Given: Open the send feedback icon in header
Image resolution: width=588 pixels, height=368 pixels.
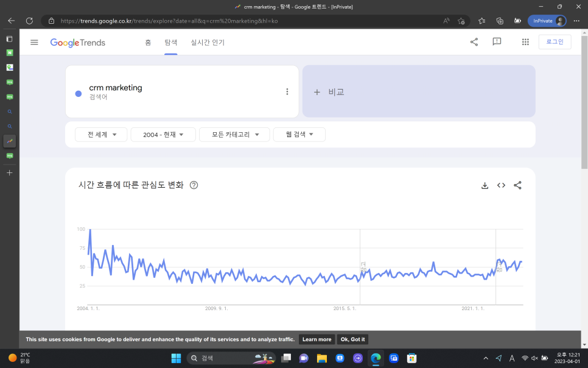Looking at the screenshot, I should tap(497, 41).
